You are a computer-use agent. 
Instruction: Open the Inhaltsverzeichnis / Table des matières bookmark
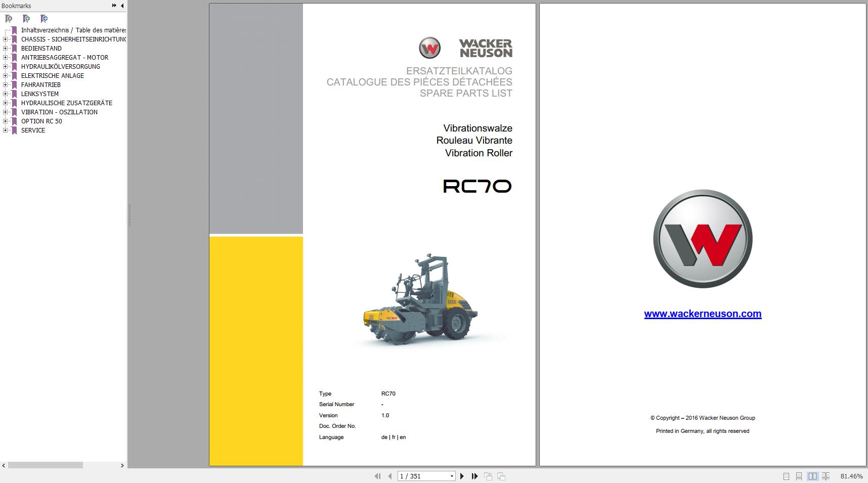[x=73, y=30]
